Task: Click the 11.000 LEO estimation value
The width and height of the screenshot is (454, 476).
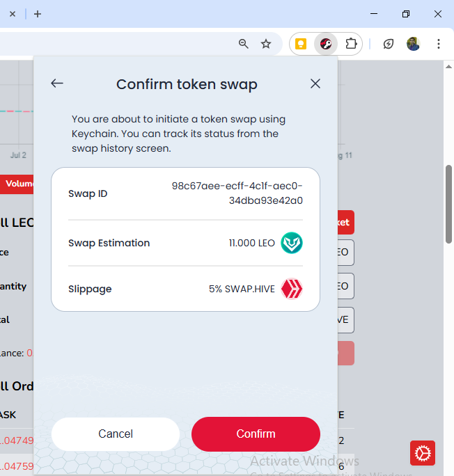Action: tap(252, 243)
